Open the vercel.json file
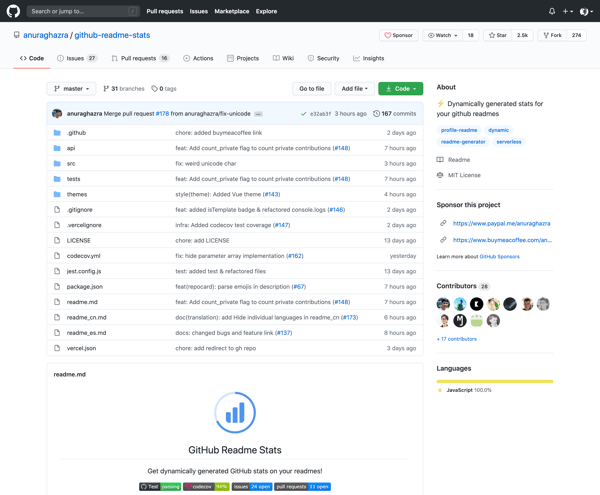 [x=82, y=348]
